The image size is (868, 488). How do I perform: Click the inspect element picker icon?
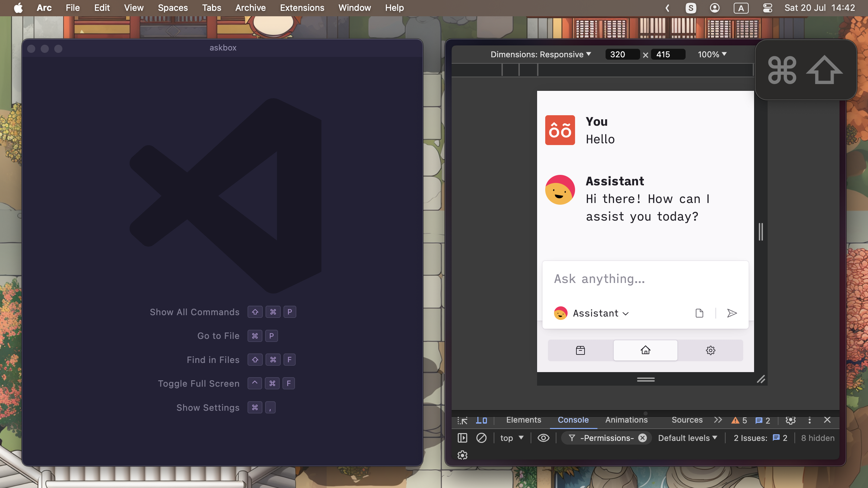462,420
